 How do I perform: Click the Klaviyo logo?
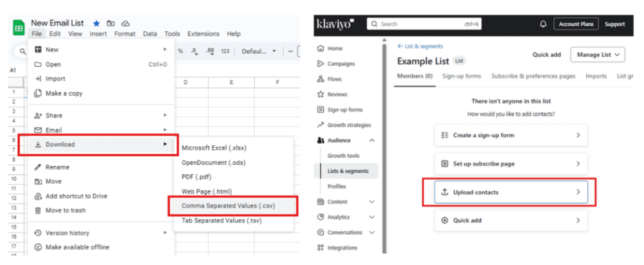(x=335, y=24)
